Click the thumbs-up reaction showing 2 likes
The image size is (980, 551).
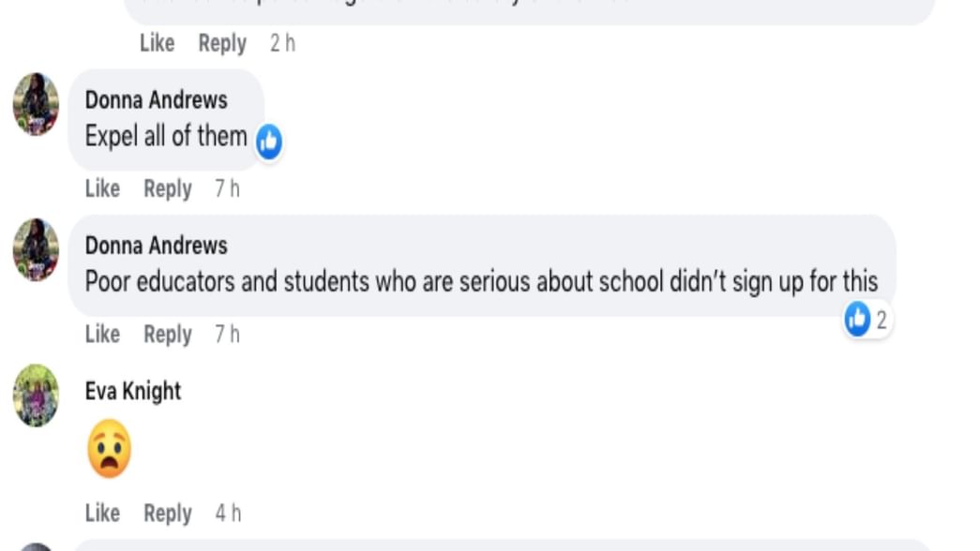(863, 320)
